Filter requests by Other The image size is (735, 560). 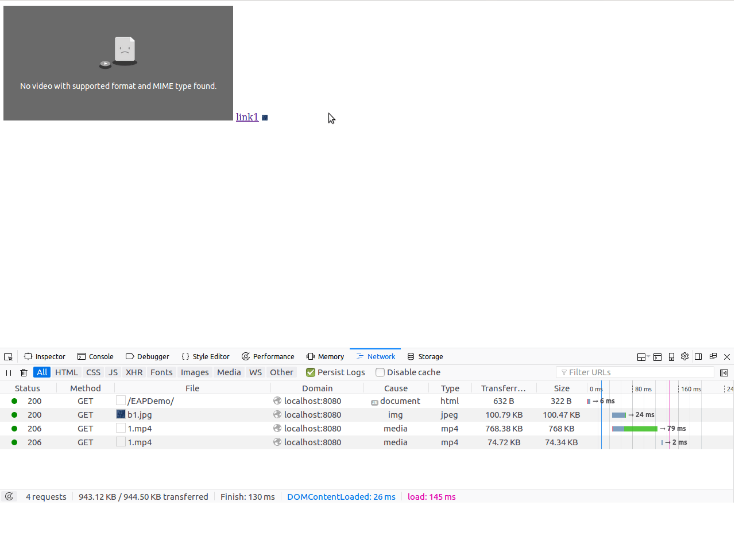tap(282, 372)
